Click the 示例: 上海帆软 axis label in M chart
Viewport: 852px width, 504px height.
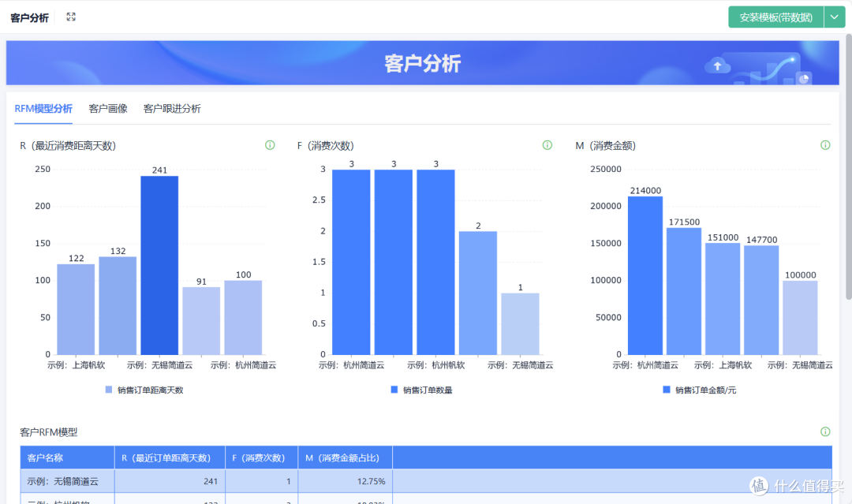tap(723, 365)
